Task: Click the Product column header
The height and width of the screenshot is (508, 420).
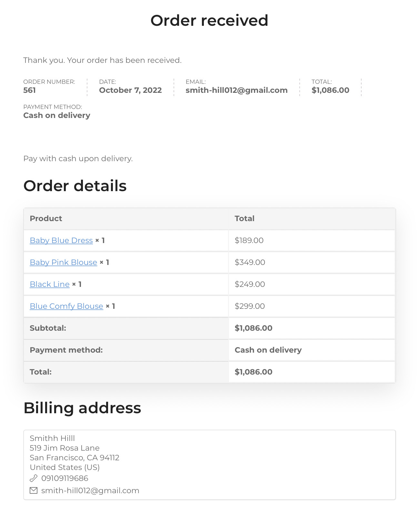Action: point(46,219)
